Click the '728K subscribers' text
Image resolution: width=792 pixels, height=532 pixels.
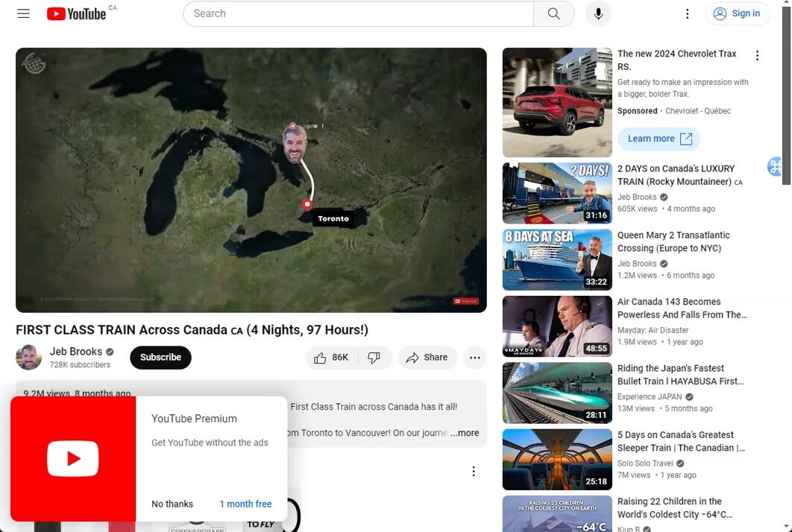tap(80, 364)
